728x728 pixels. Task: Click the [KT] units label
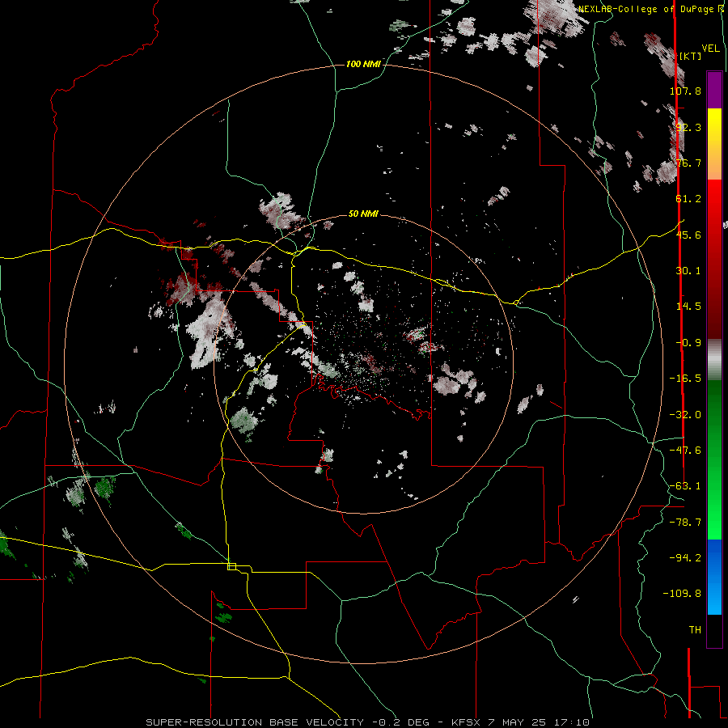coord(690,56)
